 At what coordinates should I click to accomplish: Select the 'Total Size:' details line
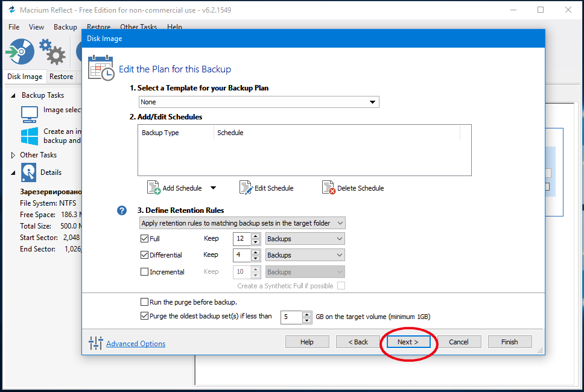[51, 226]
